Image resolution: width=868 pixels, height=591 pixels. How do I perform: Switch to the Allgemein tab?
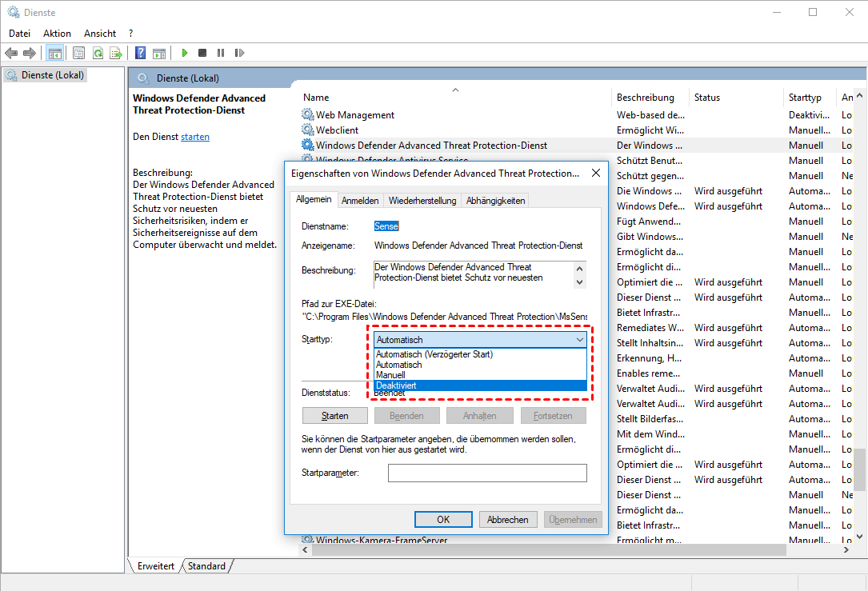tap(314, 199)
